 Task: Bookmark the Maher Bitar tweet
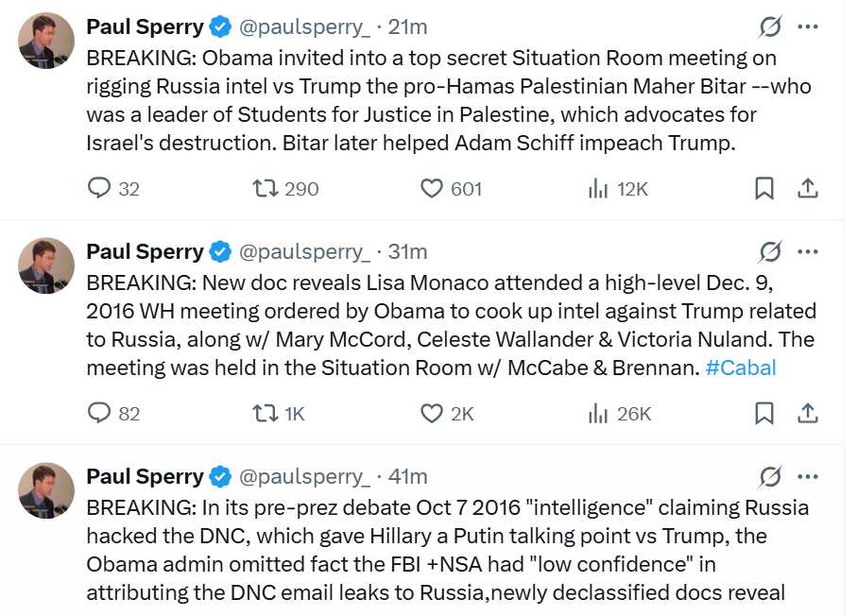pos(764,188)
